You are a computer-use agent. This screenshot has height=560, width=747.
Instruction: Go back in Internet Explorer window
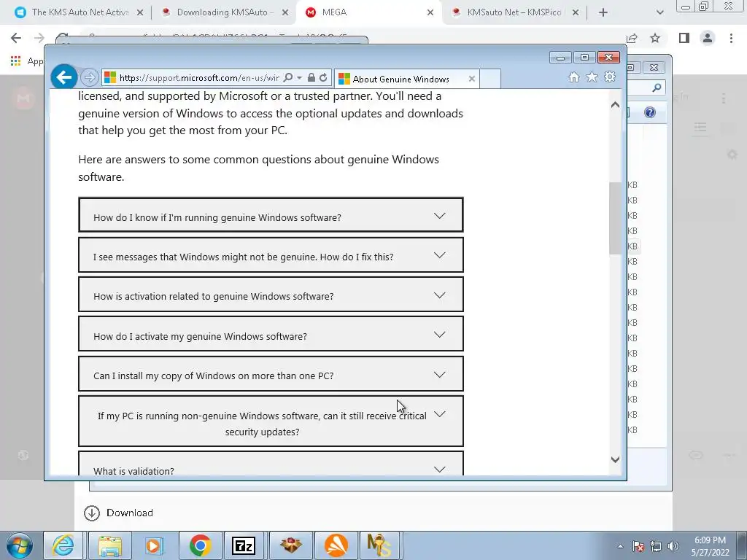pyautogui.click(x=64, y=77)
